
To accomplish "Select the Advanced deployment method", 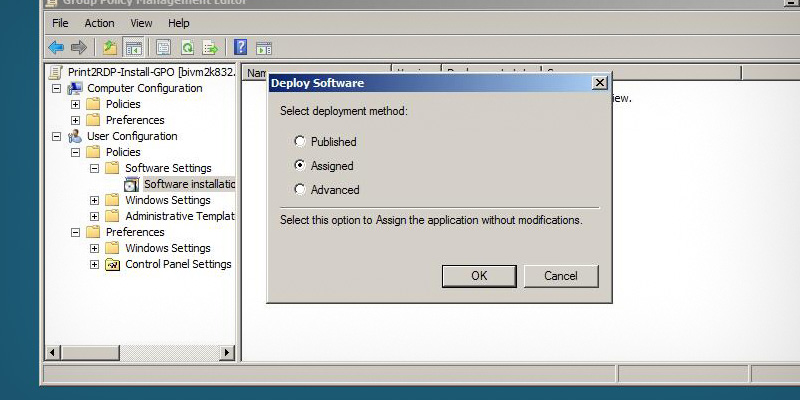I will (x=300, y=190).
